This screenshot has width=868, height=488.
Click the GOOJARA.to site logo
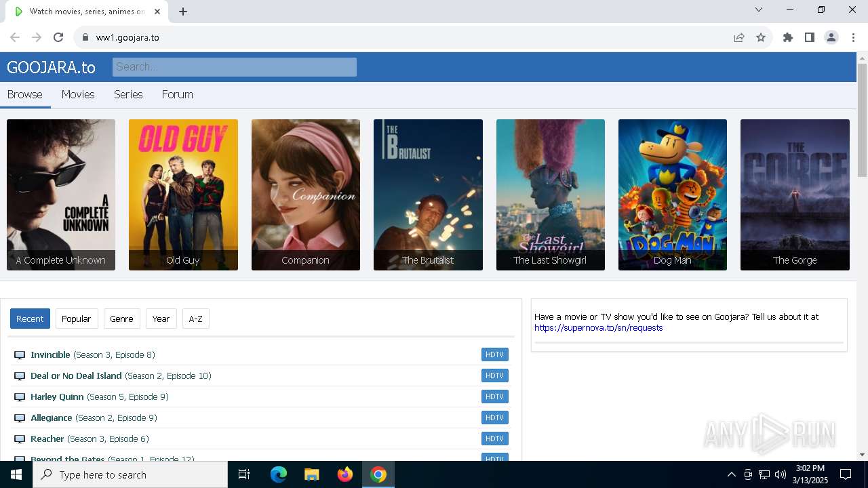coord(51,67)
